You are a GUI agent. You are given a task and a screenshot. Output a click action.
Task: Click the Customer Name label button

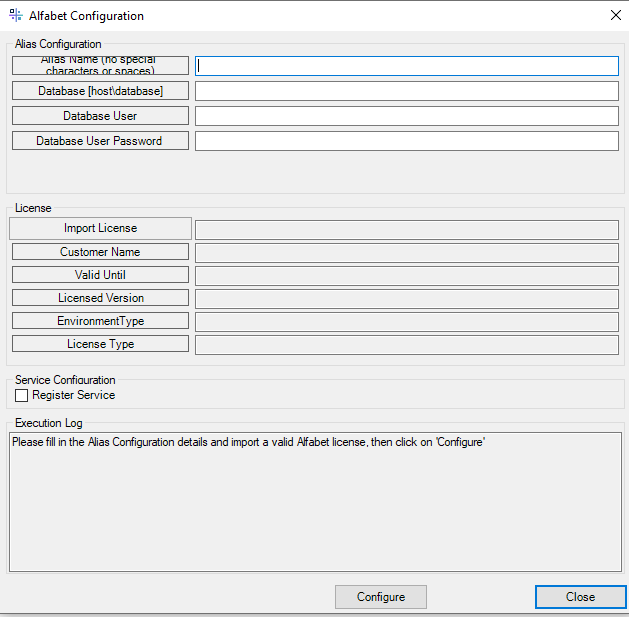pos(100,252)
